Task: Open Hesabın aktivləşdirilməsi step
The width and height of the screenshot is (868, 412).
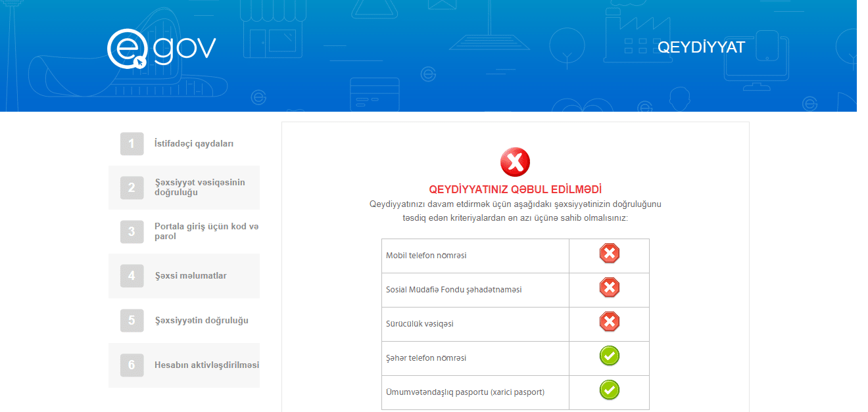Action: click(x=206, y=365)
